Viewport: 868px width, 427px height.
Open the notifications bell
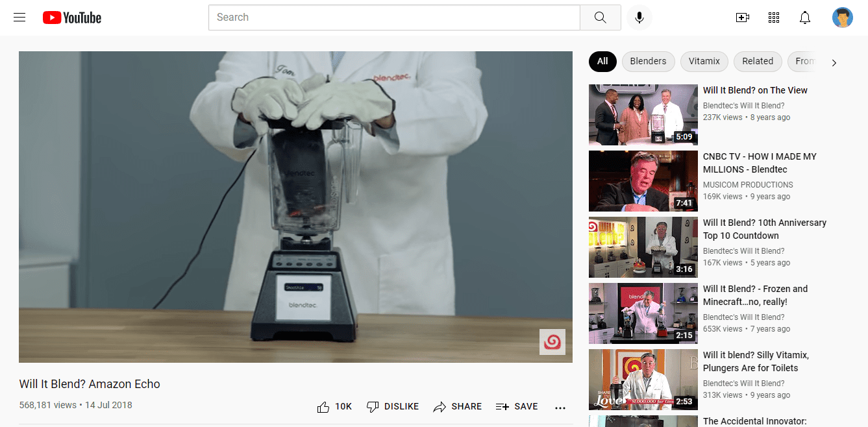point(805,18)
